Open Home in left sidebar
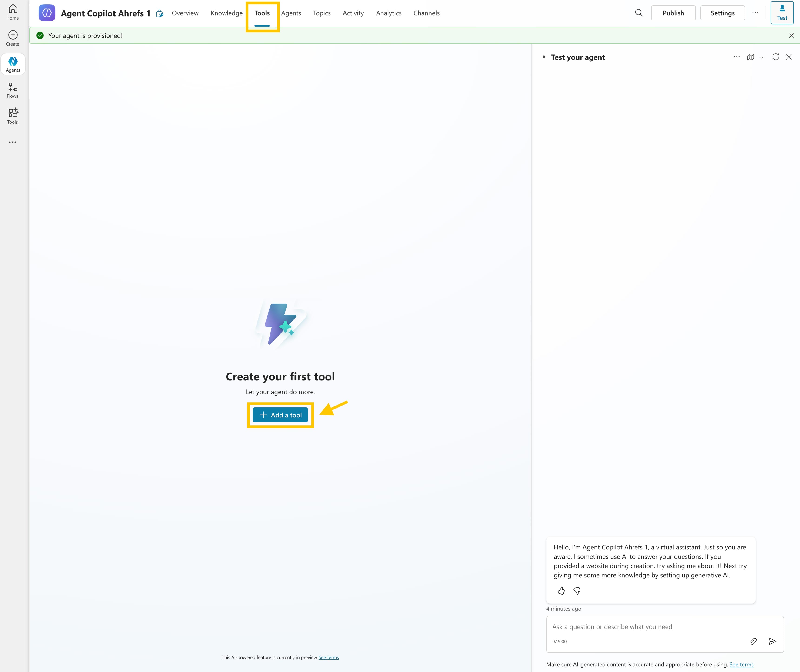This screenshot has width=800, height=672. tap(13, 12)
